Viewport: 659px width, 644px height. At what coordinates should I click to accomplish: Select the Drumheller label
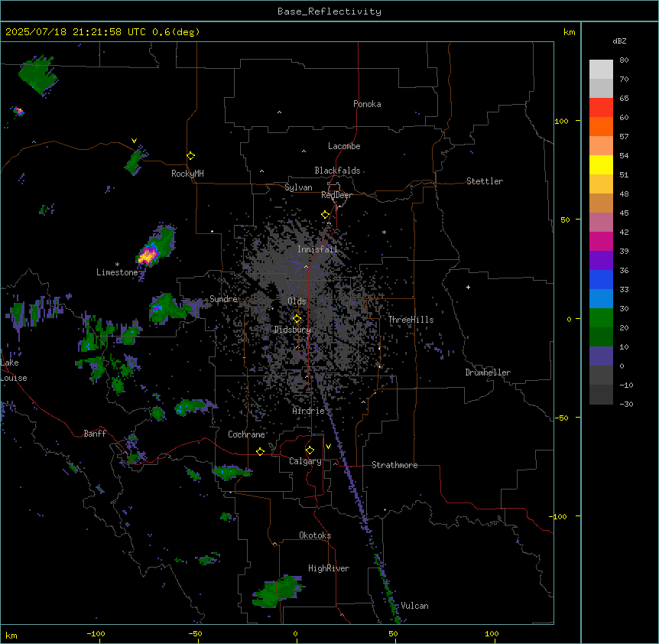488,372
